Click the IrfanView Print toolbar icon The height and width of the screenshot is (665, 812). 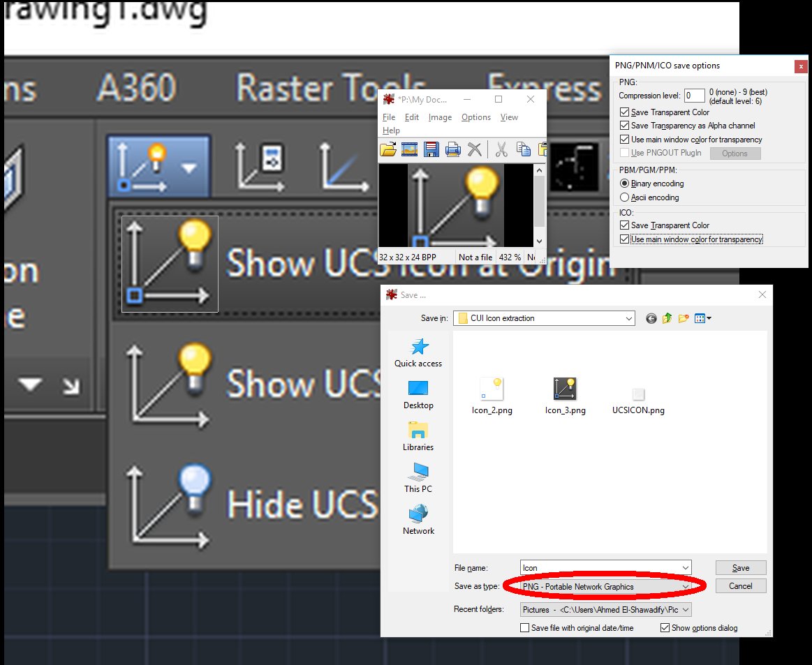[452, 149]
